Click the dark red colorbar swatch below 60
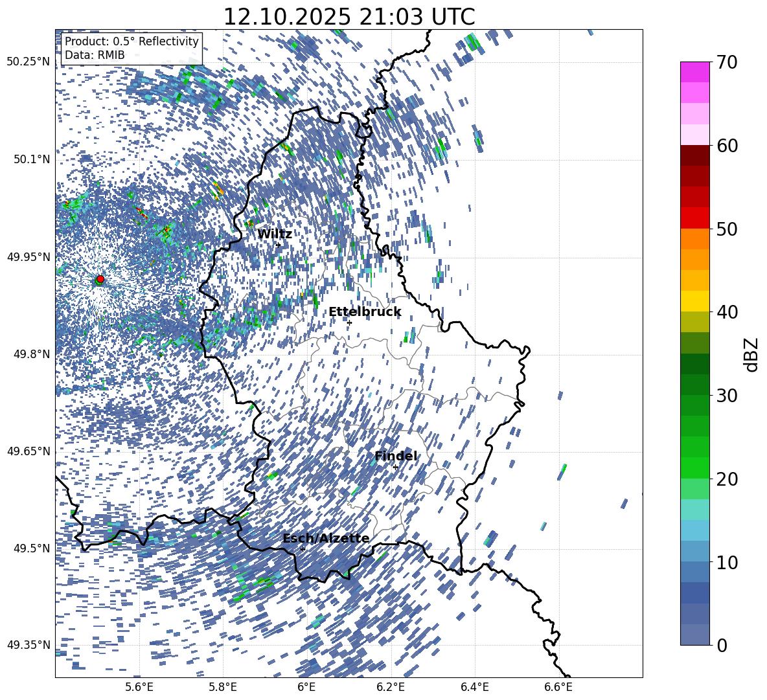Screen dimensions: 767x700 click(694, 155)
